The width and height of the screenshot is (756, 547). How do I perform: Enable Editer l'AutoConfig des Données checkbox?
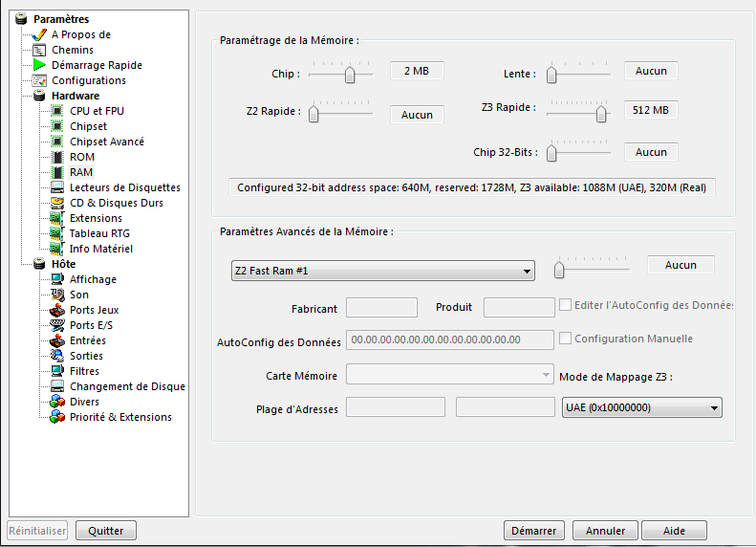[566, 305]
